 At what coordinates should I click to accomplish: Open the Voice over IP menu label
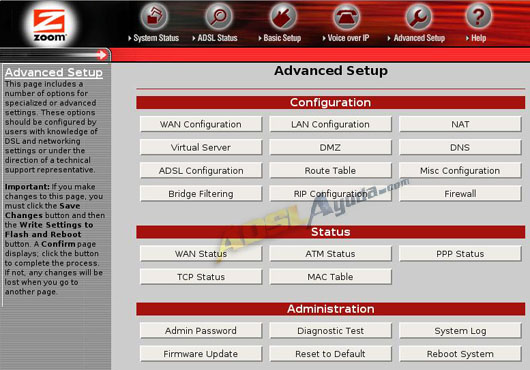(348, 38)
